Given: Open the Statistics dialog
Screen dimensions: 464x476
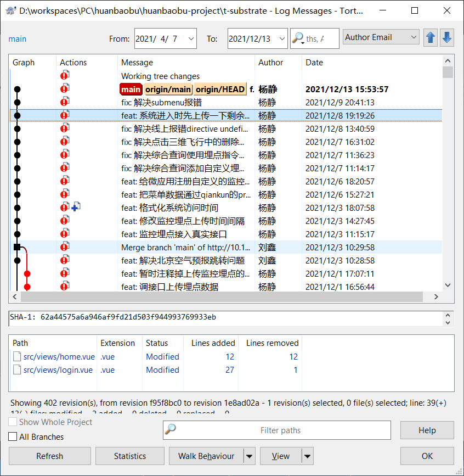Looking at the screenshot, I should click(x=130, y=456).
